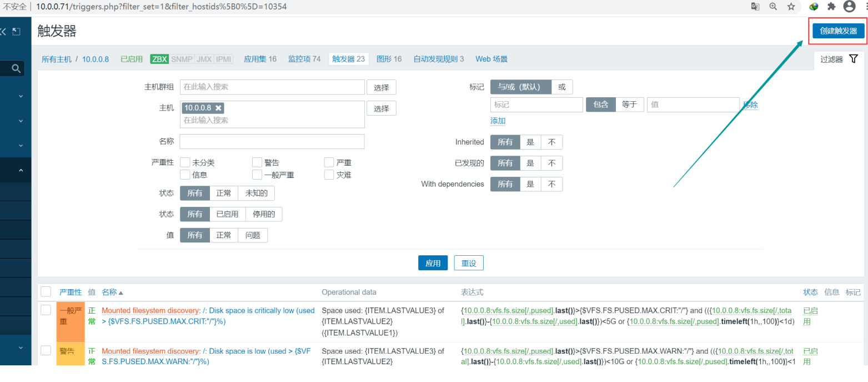Screen dimensions: 868x382
Task: Click the 添加 tag link
Action: coord(498,121)
